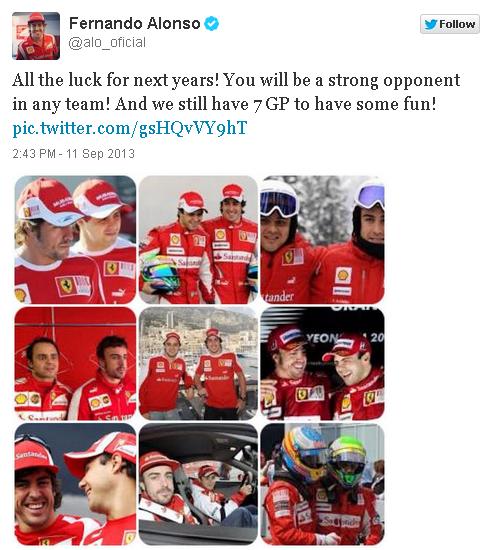Image resolution: width=486 pixels, height=550 pixels.
Task: Click the yellow Shell logo on red suit in garage photo
Action: [x=22, y=398]
